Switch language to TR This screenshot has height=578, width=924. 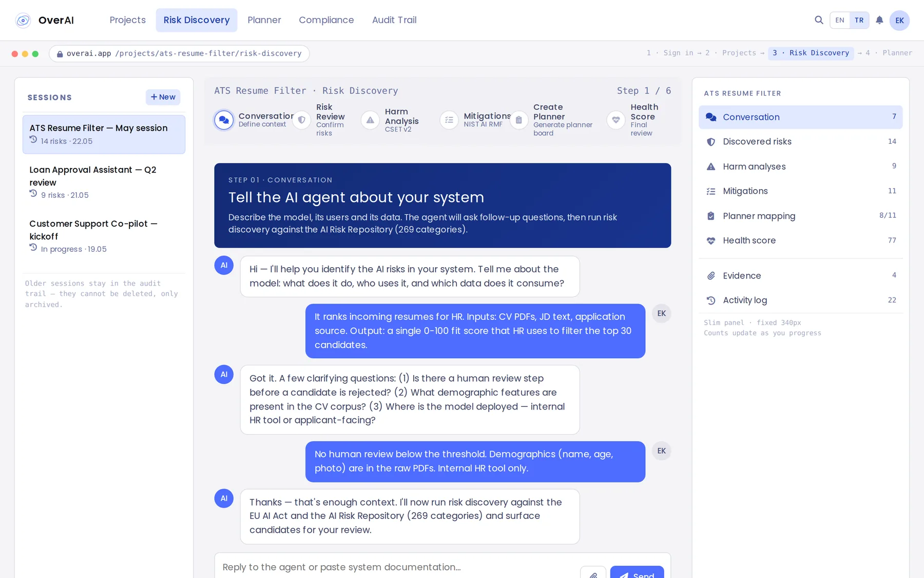pyautogui.click(x=859, y=20)
